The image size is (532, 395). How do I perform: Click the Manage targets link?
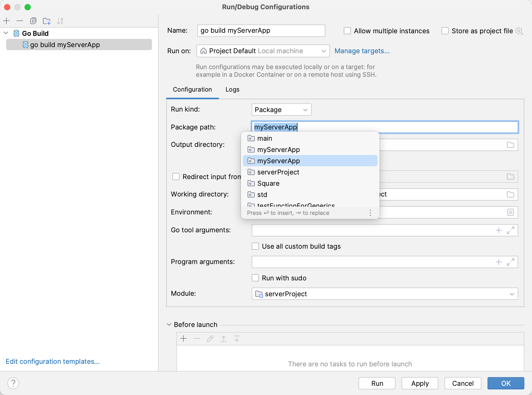click(x=361, y=51)
